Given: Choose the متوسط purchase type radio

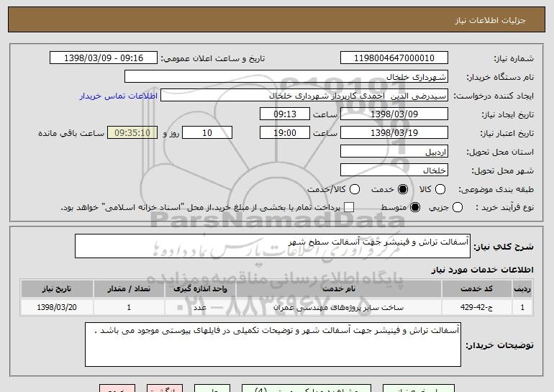Looking at the screenshot, I should point(415,207).
